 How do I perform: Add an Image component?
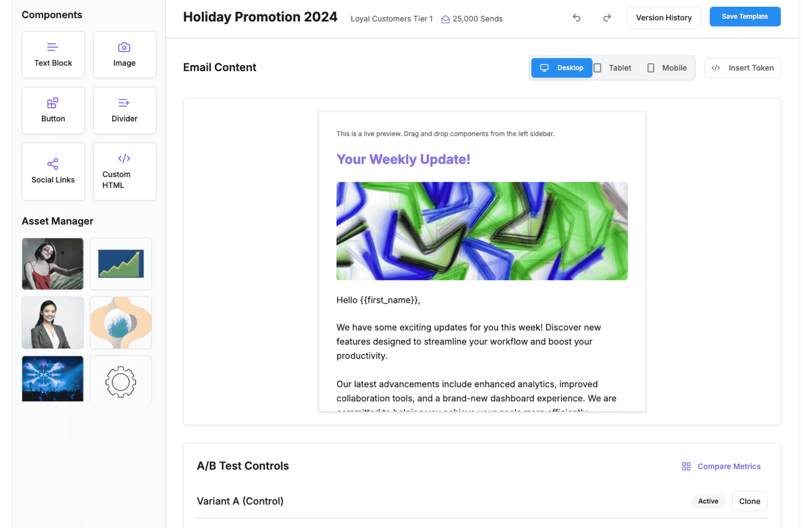[x=124, y=55]
